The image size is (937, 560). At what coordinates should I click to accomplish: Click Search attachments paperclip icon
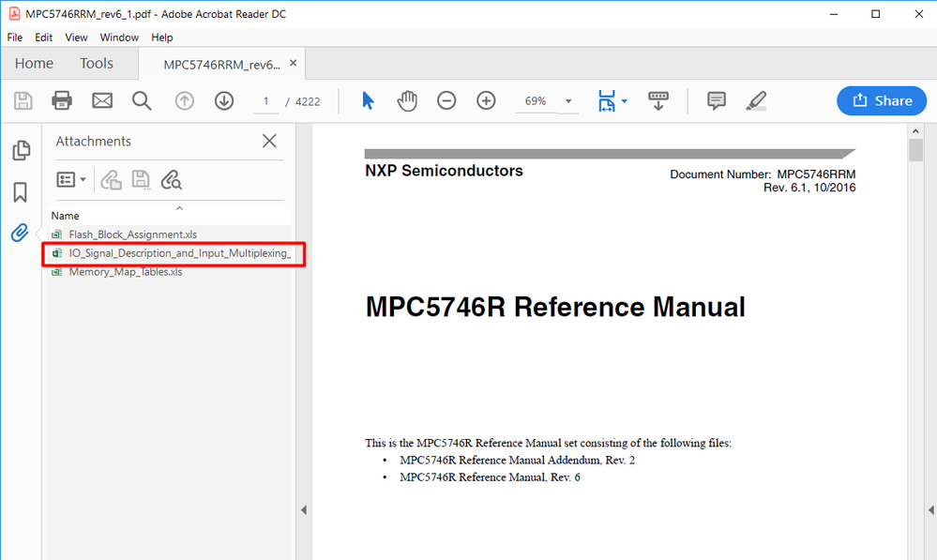(x=172, y=179)
